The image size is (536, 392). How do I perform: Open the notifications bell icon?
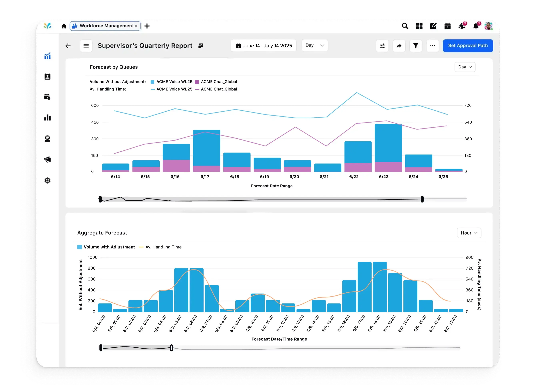(476, 26)
